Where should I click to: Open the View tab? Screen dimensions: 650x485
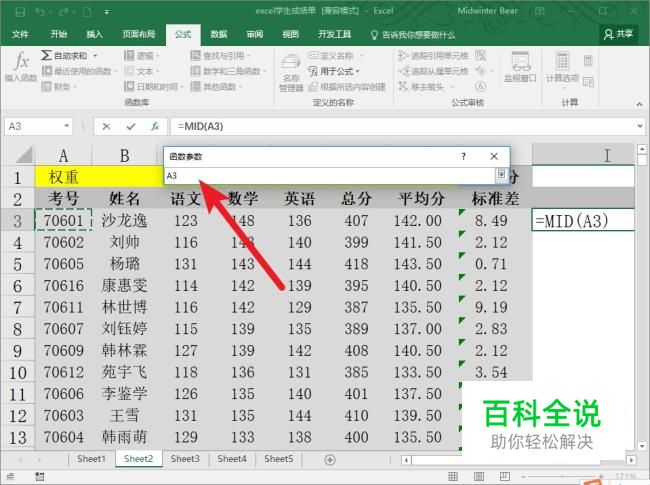(290, 34)
